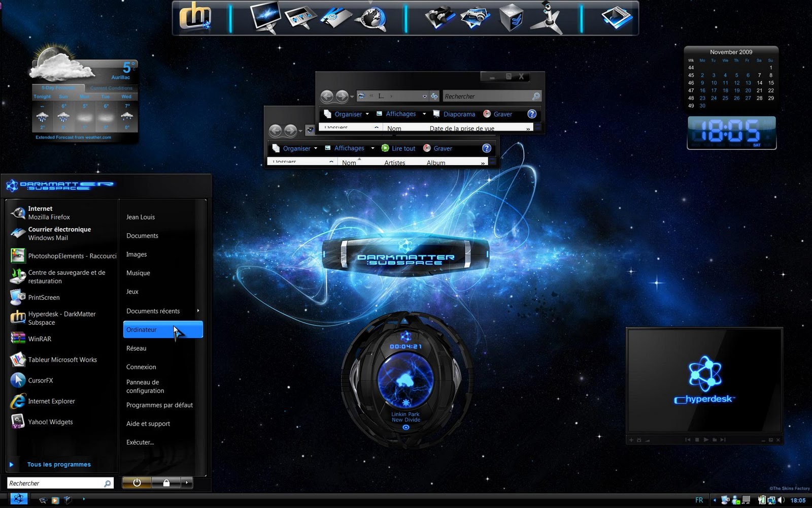Open Internet Explorer from the start menu
Image resolution: width=812 pixels, height=508 pixels.
tap(62, 401)
